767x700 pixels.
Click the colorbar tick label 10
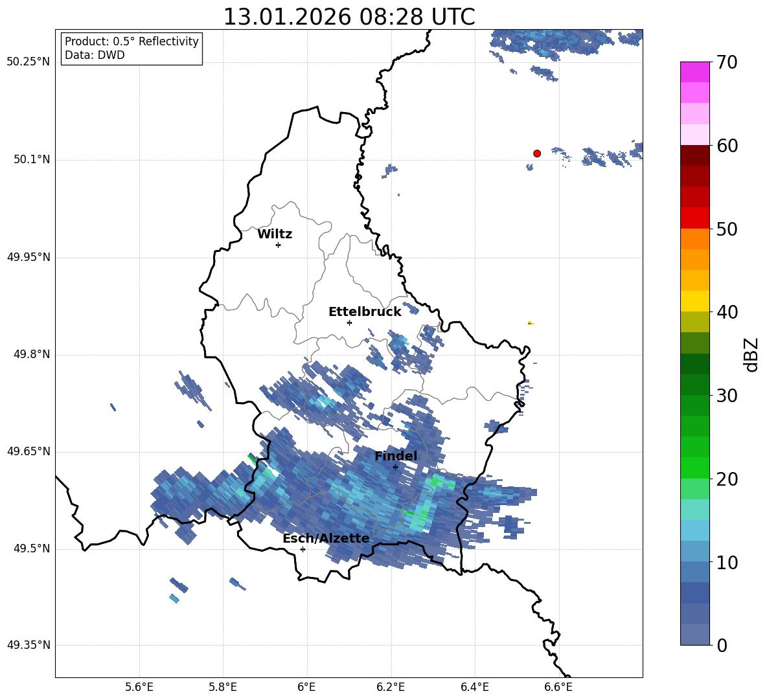pyautogui.click(x=727, y=562)
